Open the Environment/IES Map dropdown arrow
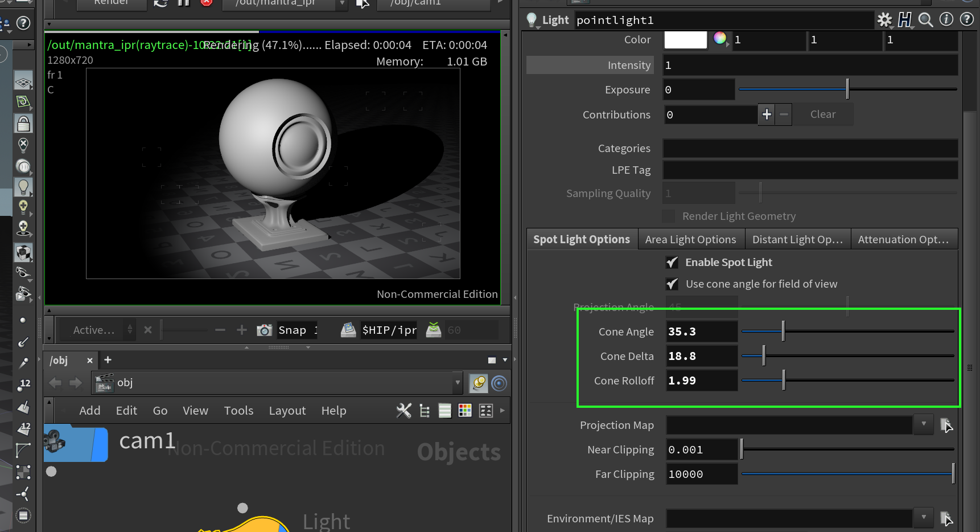The image size is (980, 532). coord(923,517)
